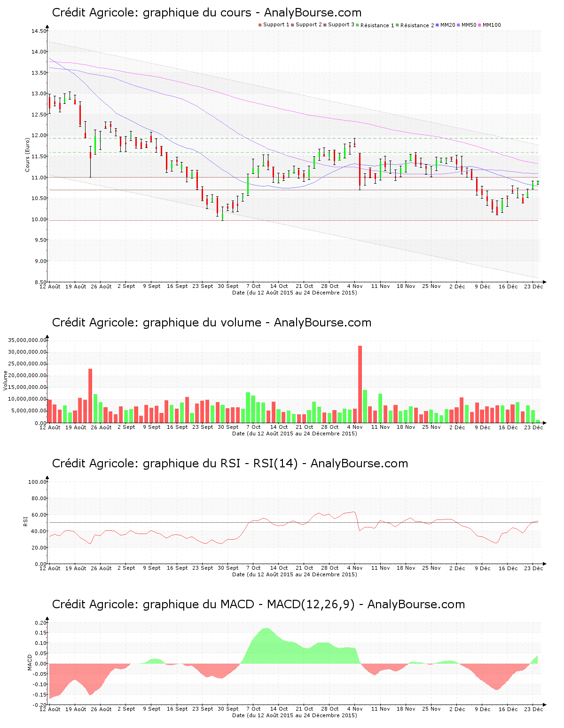Click '23 Déc' on the price chart axis
This screenshot has width=564, height=728.
pos(533,286)
